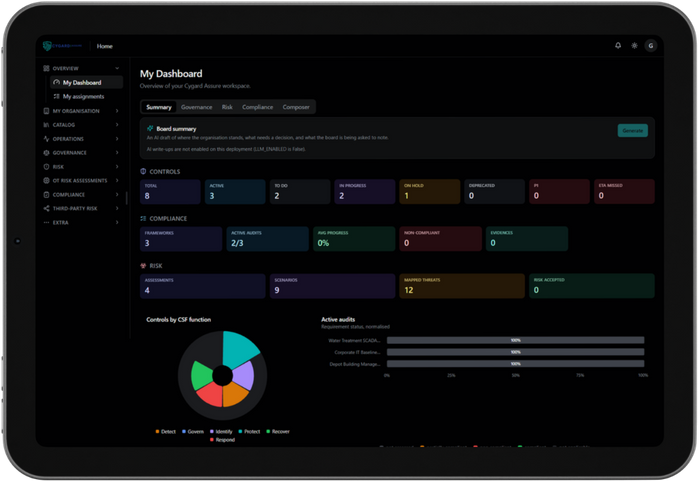The height and width of the screenshot is (481, 700).
Task: Expand the OT Risk Assessments chevron
Action: (x=117, y=180)
